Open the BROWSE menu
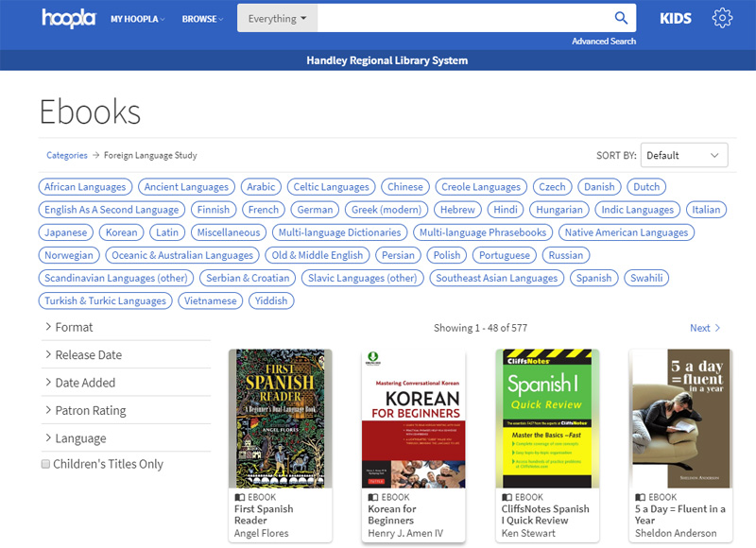 (x=201, y=17)
